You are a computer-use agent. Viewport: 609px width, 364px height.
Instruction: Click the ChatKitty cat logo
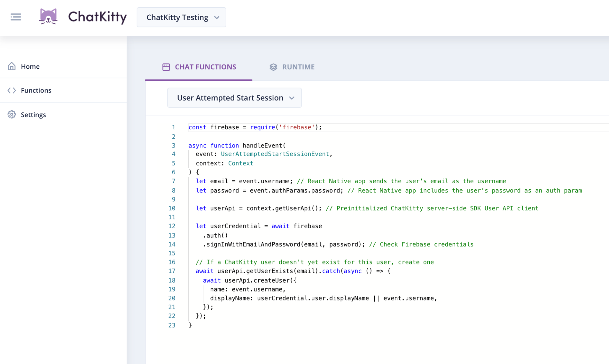(48, 17)
